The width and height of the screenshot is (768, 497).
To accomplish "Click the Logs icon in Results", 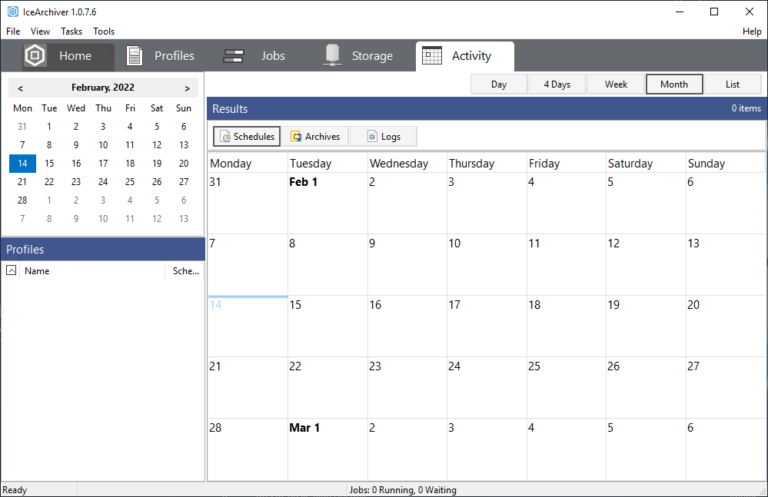I will tap(372, 137).
